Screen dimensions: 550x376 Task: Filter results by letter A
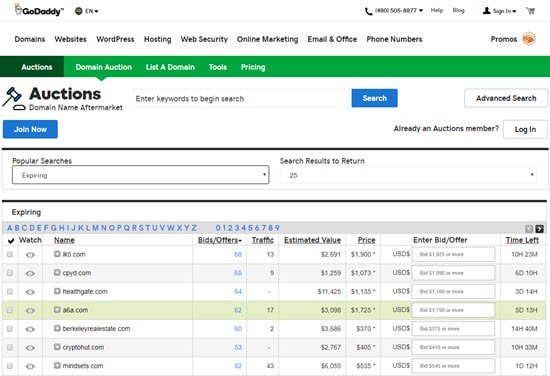(x=10, y=228)
